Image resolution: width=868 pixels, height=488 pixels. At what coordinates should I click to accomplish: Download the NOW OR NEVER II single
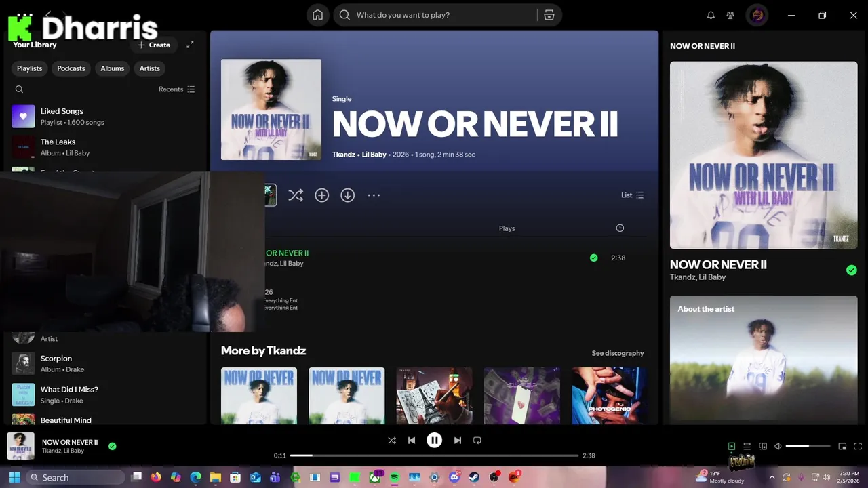pos(347,195)
